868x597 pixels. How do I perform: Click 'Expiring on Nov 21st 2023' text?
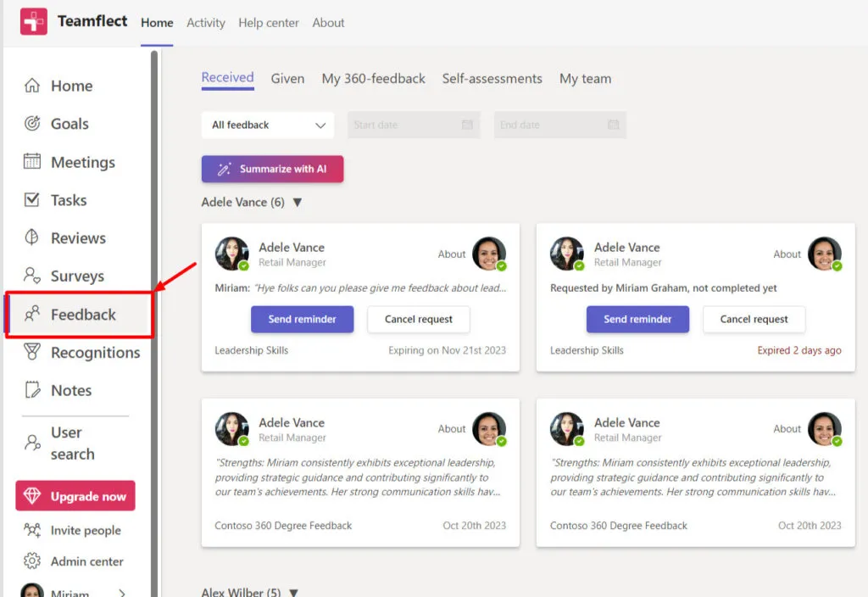click(x=448, y=350)
